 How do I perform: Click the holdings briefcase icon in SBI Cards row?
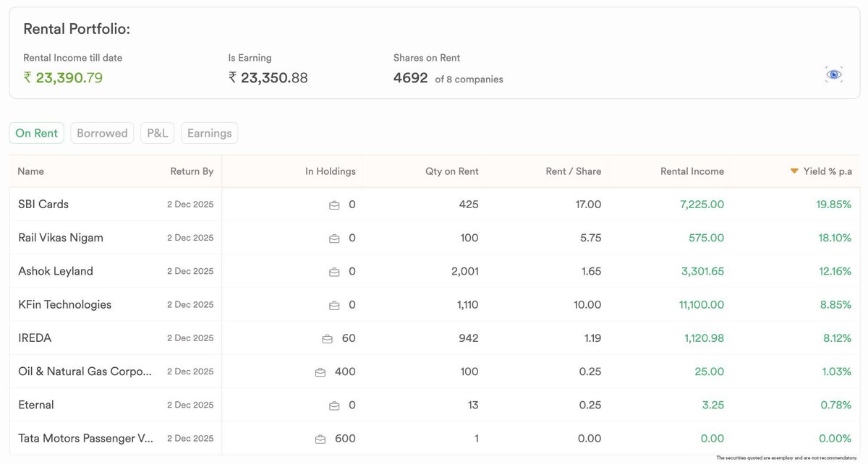click(x=334, y=205)
